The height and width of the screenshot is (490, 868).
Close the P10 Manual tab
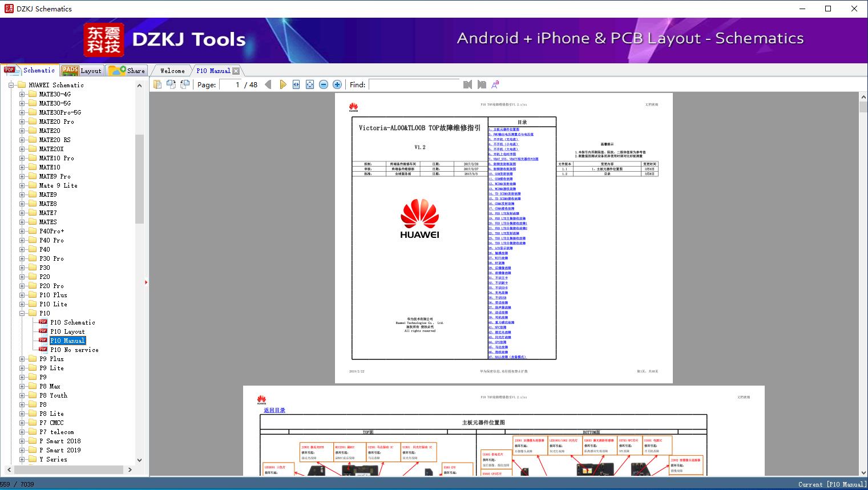236,71
